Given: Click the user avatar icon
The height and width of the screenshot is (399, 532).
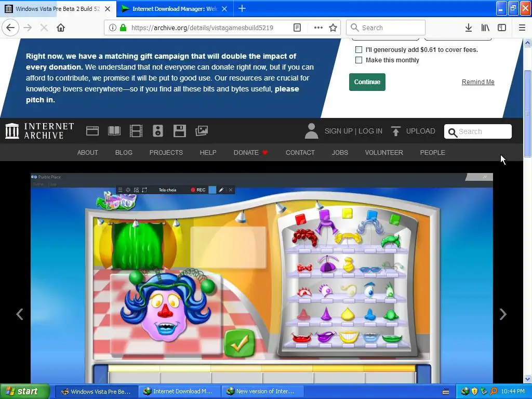Looking at the screenshot, I should (x=311, y=131).
